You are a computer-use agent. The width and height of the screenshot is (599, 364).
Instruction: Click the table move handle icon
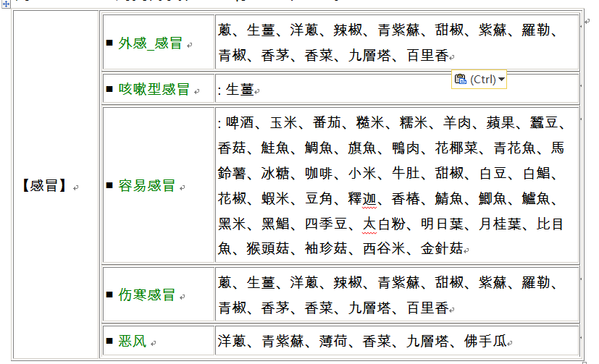6,4
